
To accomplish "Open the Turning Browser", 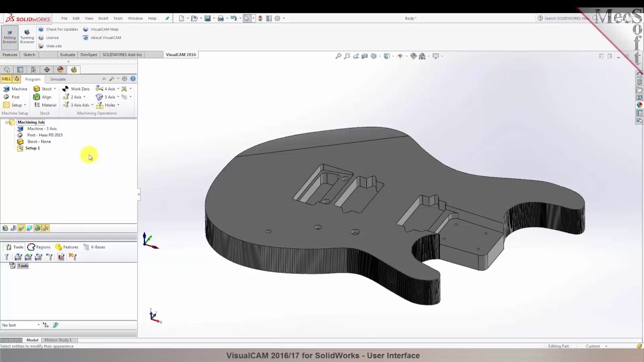I will 27,36.
